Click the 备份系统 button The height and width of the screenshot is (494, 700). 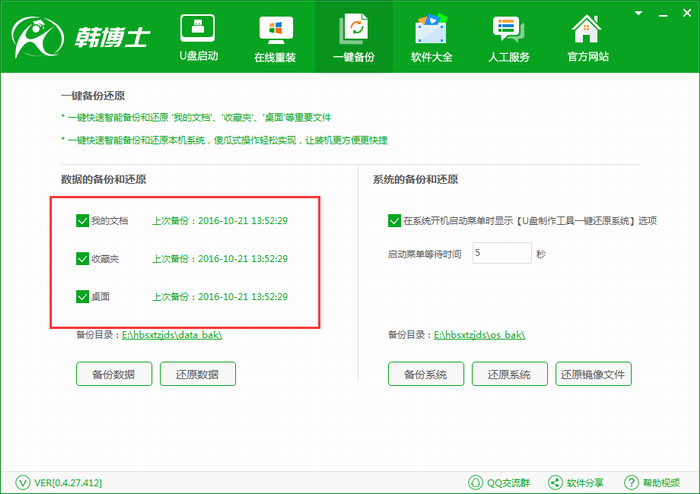click(426, 374)
